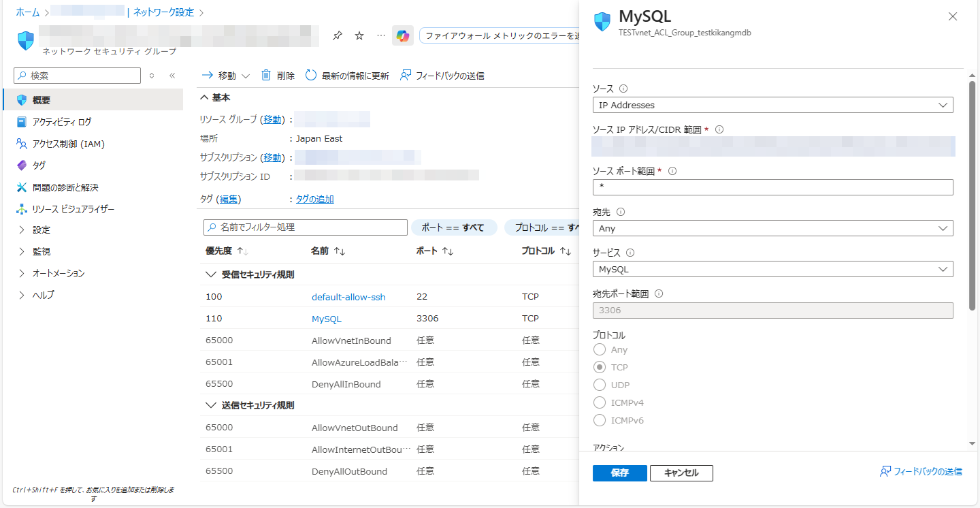Click the refresh icon (最新の情報に更新)
The image size is (980, 508).
pyautogui.click(x=311, y=76)
